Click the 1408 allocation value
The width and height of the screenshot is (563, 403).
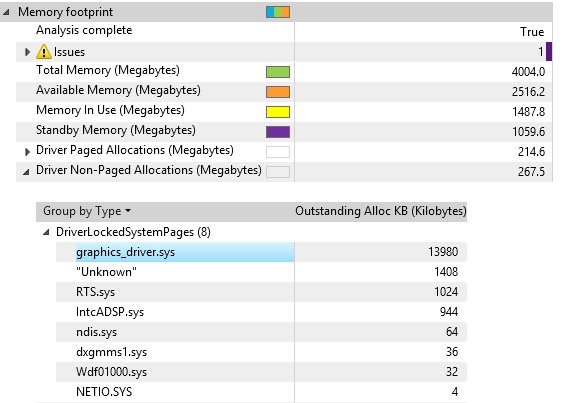pos(446,272)
